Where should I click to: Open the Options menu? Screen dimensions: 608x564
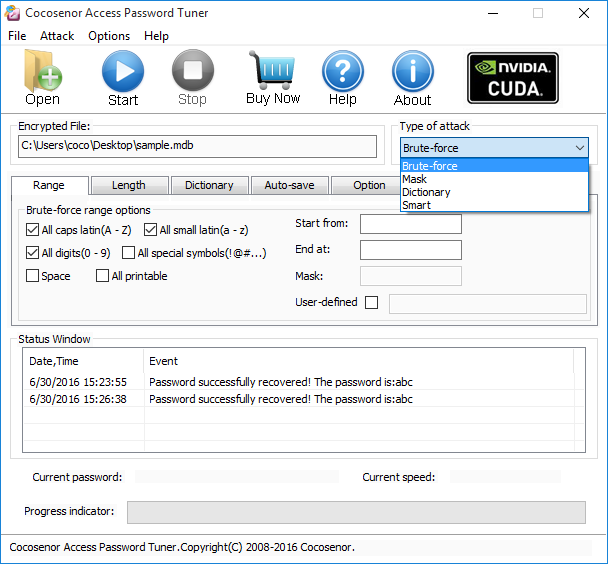(x=109, y=36)
